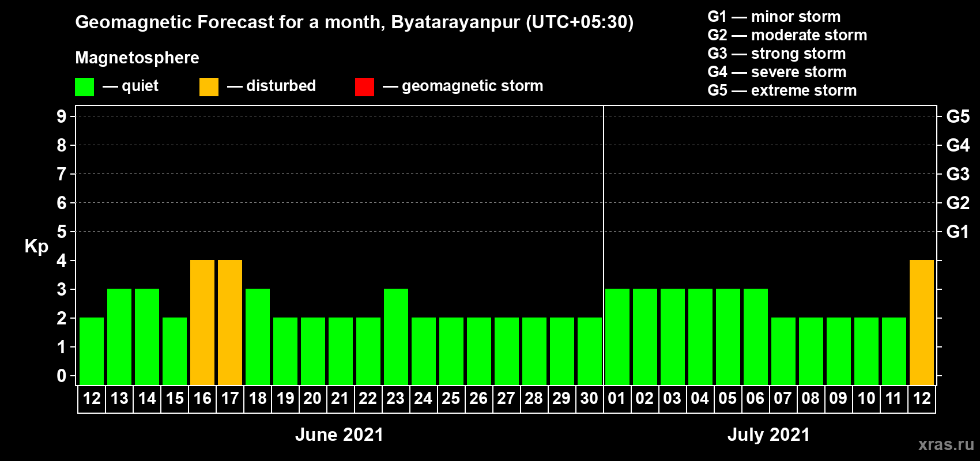Click the date label 10 in July
Image resolution: width=980 pixels, height=461 pixels.
(866, 399)
